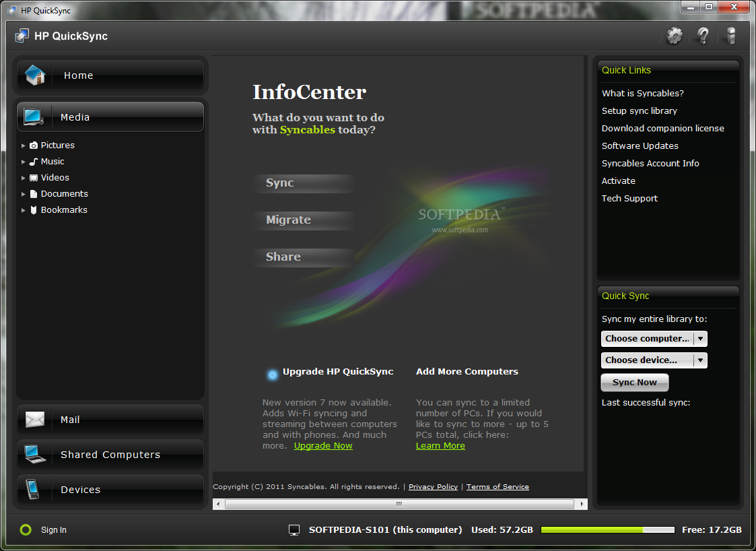
Task: Click the laptop icon on Shared Computers
Action: [35, 454]
